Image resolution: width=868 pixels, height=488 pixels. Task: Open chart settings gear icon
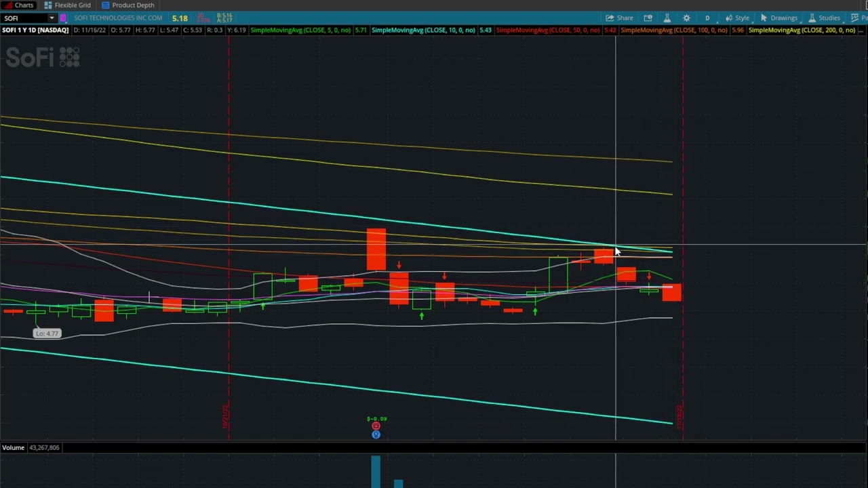click(x=686, y=18)
